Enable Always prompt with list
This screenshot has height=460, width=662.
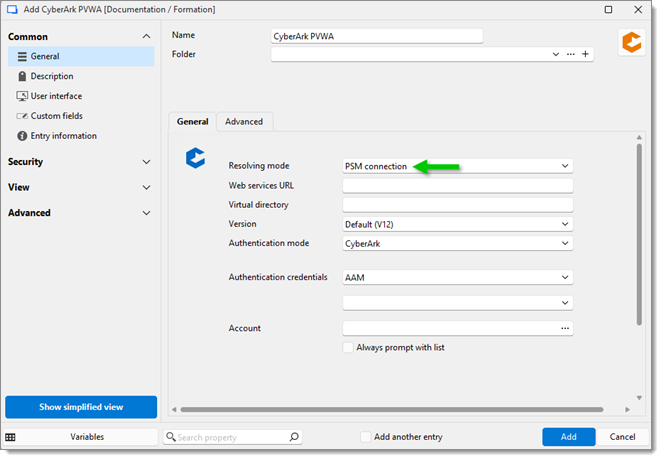348,348
